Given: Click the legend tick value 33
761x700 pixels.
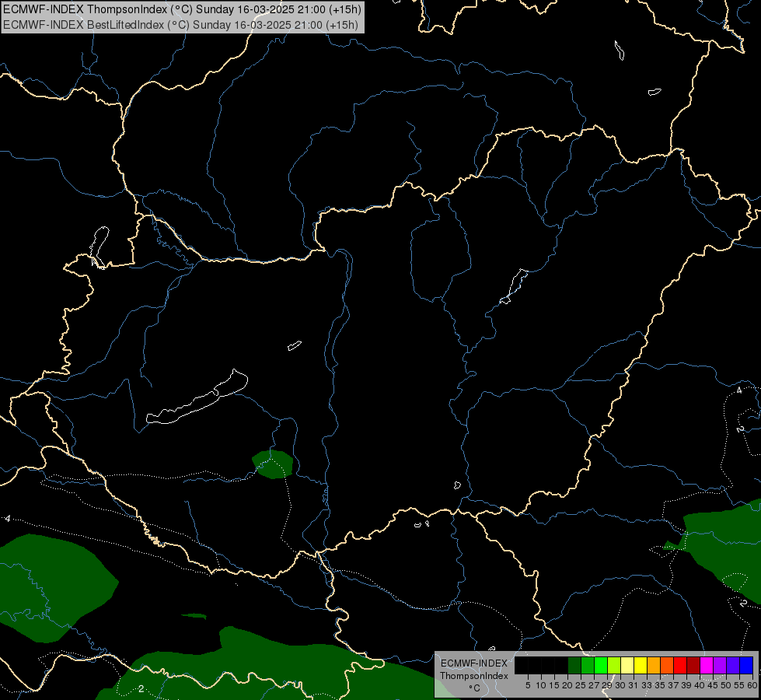Looking at the screenshot, I should pyautogui.click(x=647, y=685).
